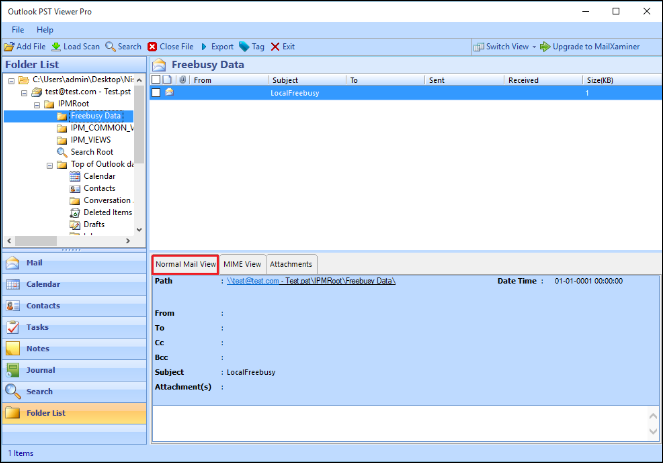Viewport: 663px width, 463px height.
Task: Check the LocalFreebusy message checkbox
Action: click(156, 92)
